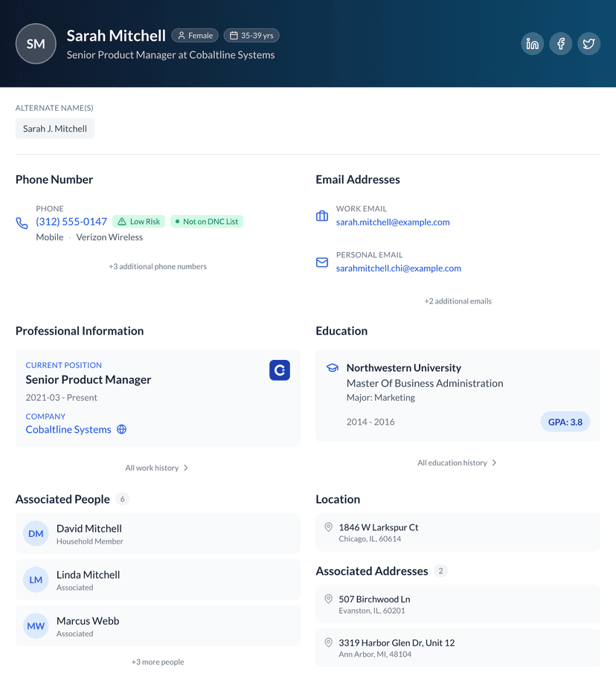616x682 pixels.
Task: Open the Facebook profile icon
Action: point(561,43)
